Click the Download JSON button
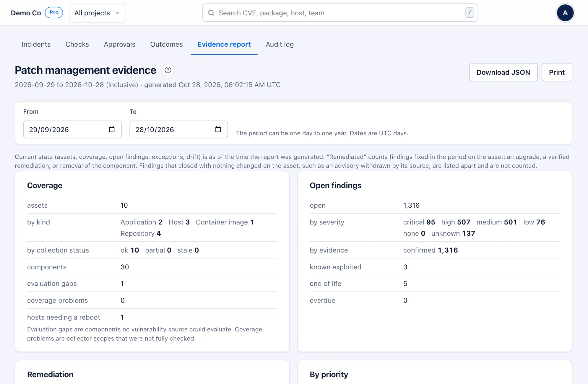The image size is (588, 384). coord(503,72)
